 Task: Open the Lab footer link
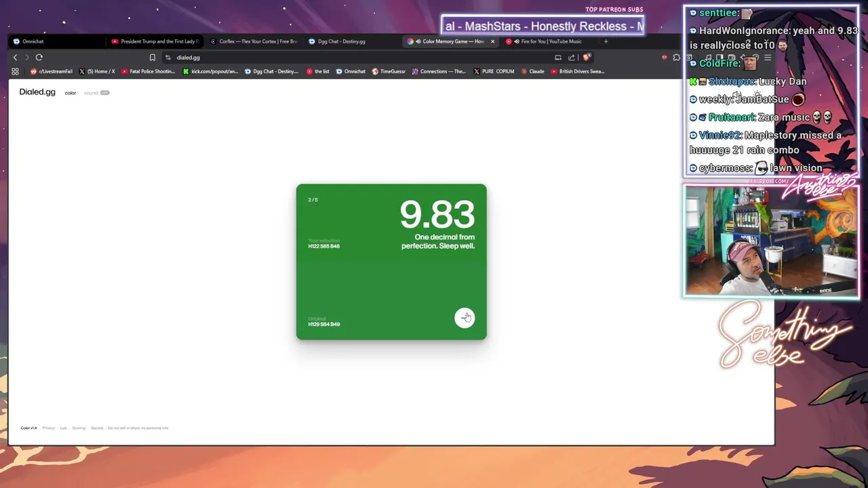(63, 428)
